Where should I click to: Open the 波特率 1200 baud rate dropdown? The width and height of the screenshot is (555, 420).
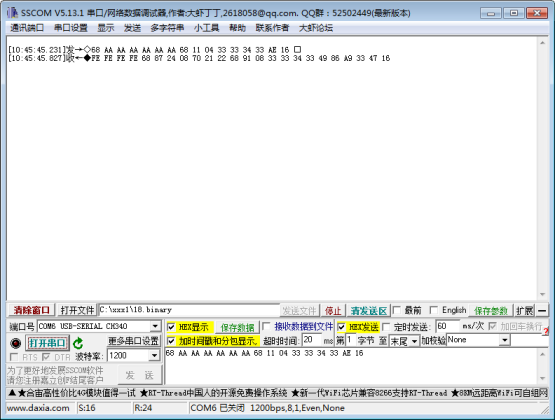coord(154,355)
